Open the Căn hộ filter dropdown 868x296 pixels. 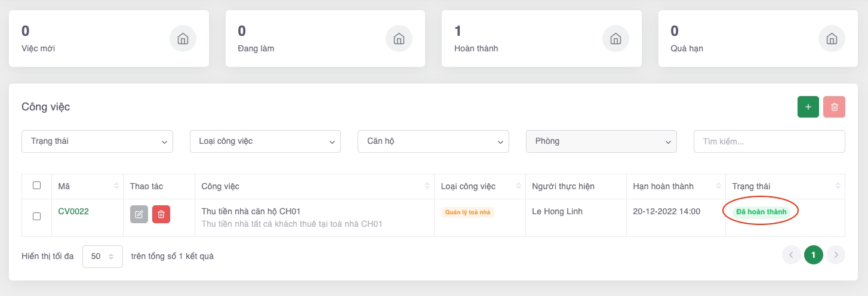click(433, 141)
